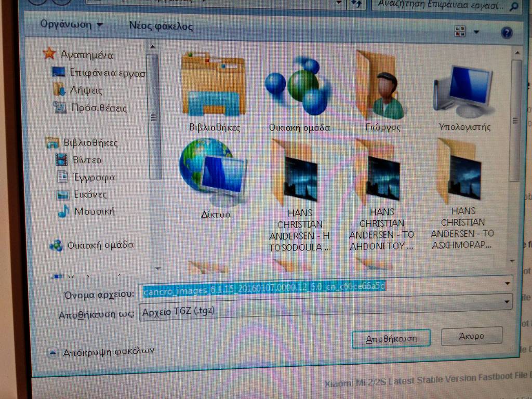Screen dimensions: 532x399
Task: Open the Μουσική library
Action: pos(86,212)
